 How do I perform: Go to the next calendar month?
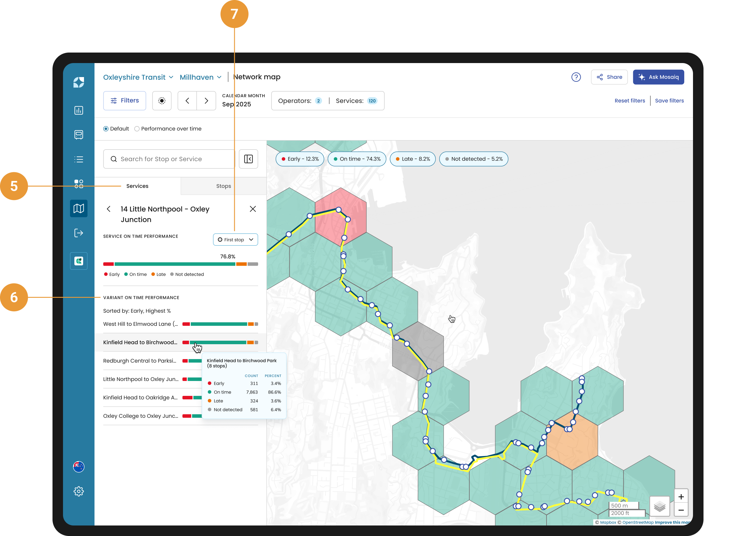tap(206, 101)
